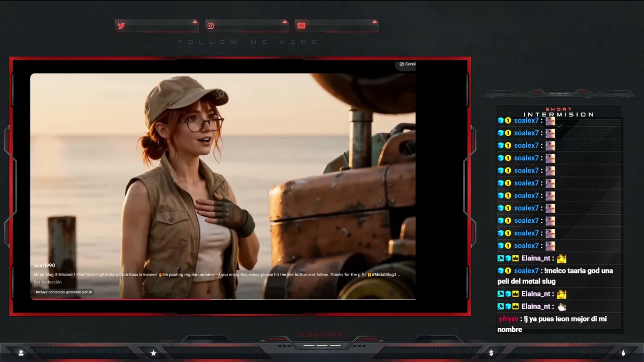
Task: Click the flame icon at bottom-right corner
Action: tap(623, 353)
